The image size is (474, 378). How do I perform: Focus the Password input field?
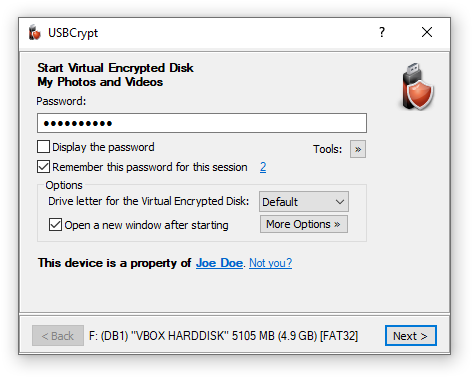coord(202,123)
